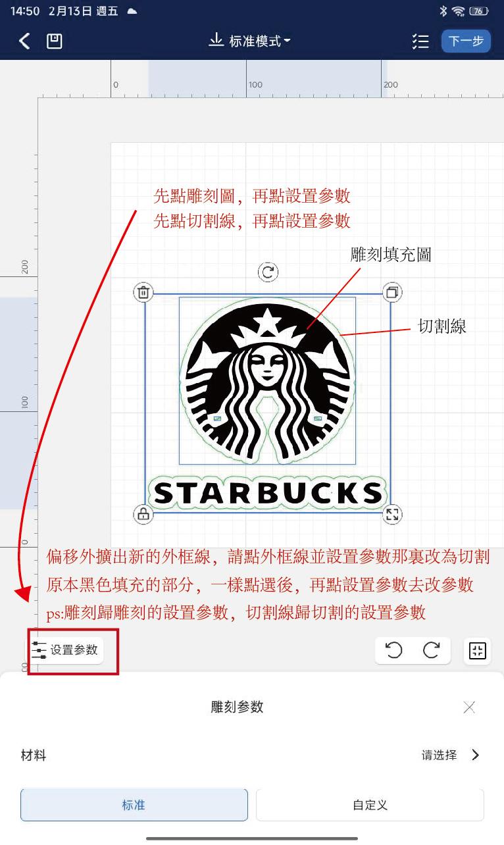504x845 pixels.
Task: Close the 雕刻参数 panel
Action: tap(469, 707)
